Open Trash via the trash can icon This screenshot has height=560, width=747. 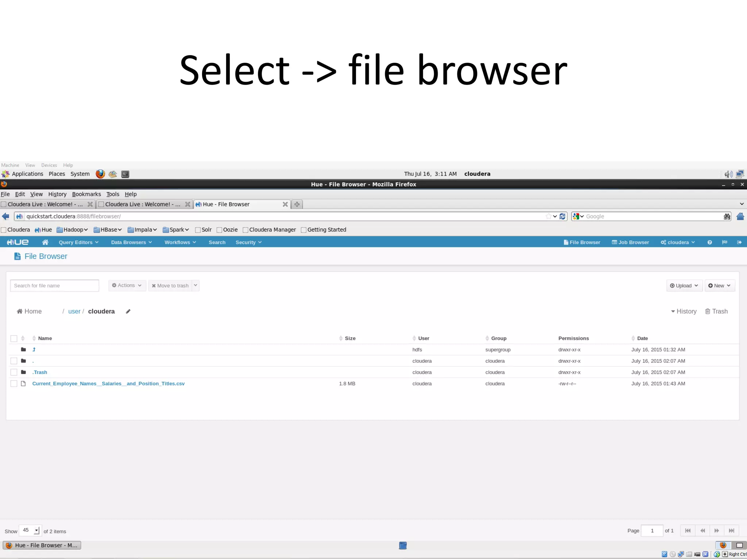707,311
